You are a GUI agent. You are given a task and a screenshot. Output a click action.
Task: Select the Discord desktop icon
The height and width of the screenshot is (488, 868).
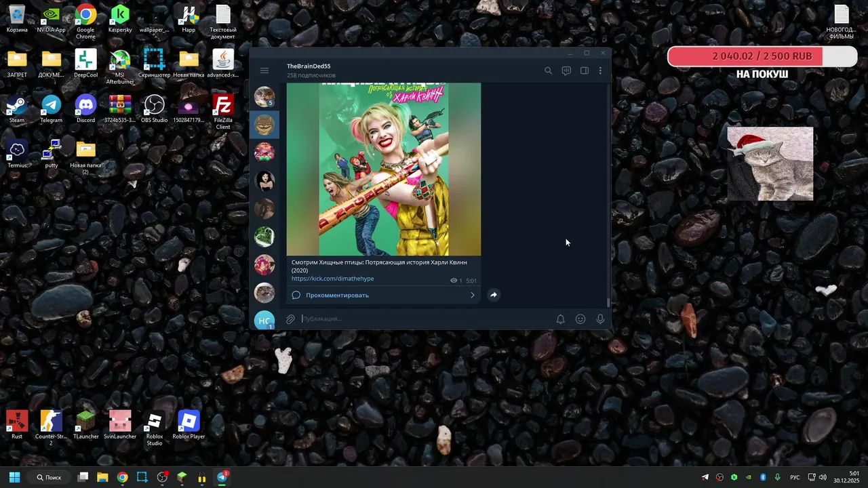(x=85, y=109)
